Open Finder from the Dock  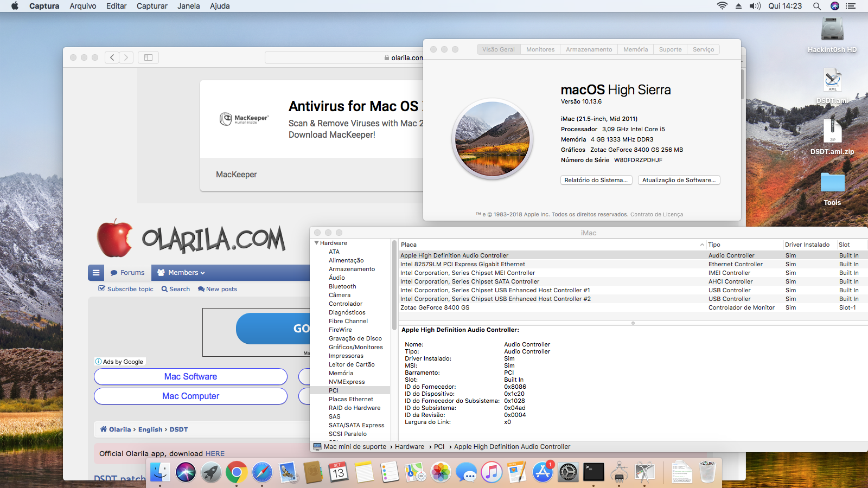click(160, 472)
